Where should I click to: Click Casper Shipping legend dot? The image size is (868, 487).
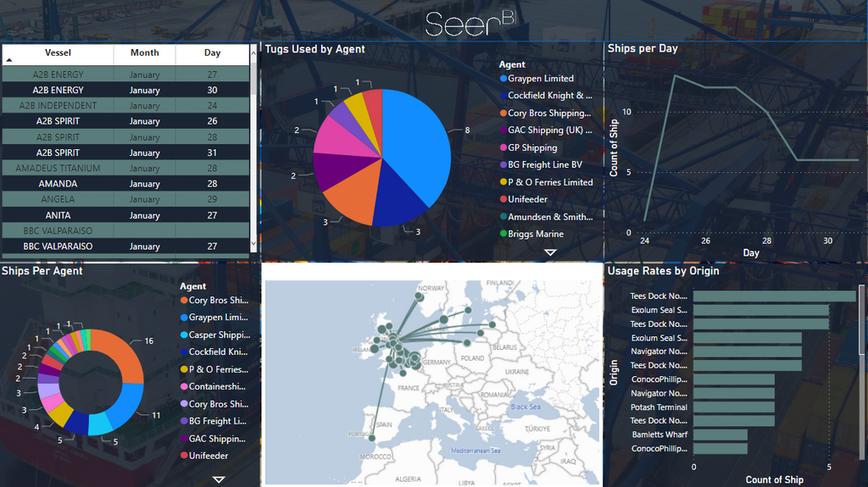click(184, 335)
